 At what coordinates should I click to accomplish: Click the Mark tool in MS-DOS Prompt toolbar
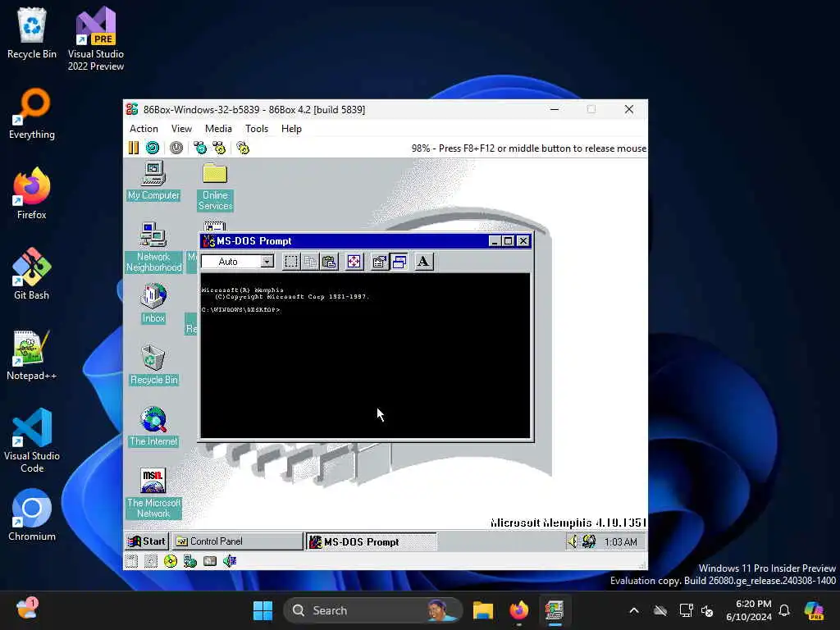pos(291,262)
